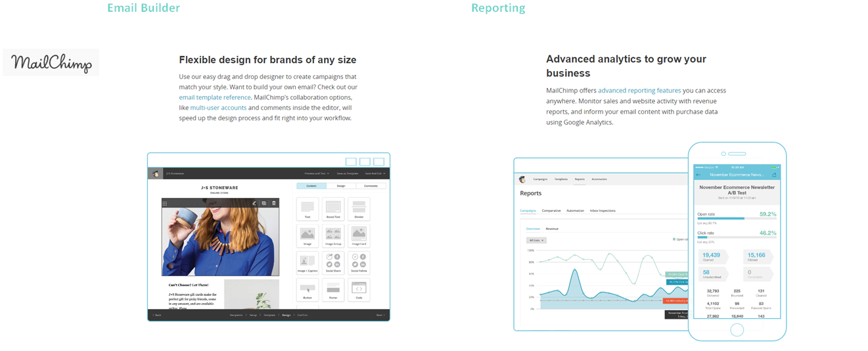
Task: Click the red Industry Avg chart label
Action: point(676,300)
